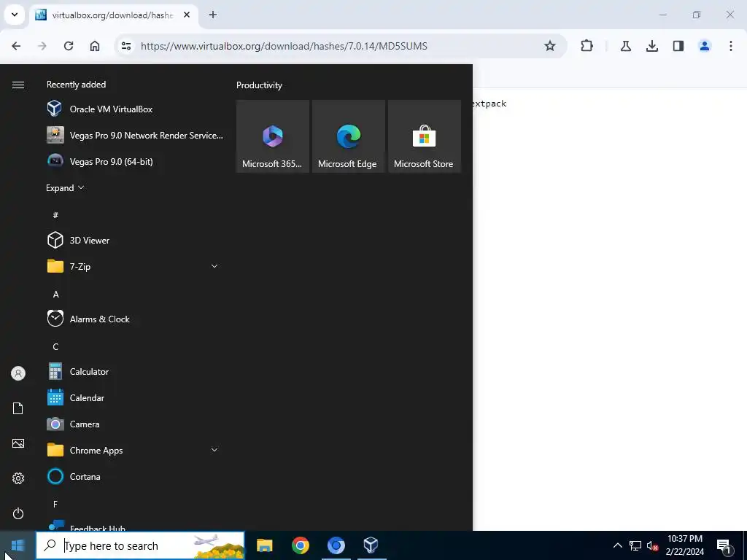Close the virtualbox.org tab
Image resolution: width=747 pixels, height=560 pixels.
(187, 15)
